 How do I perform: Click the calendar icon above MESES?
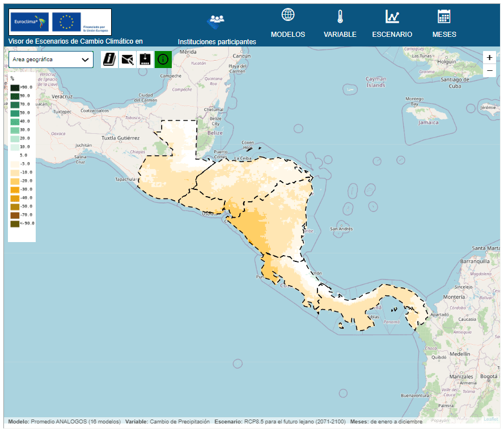(x=444, y=16)
